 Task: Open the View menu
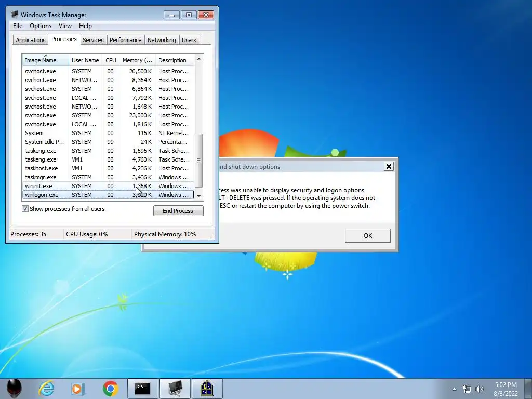coord(65,26)
